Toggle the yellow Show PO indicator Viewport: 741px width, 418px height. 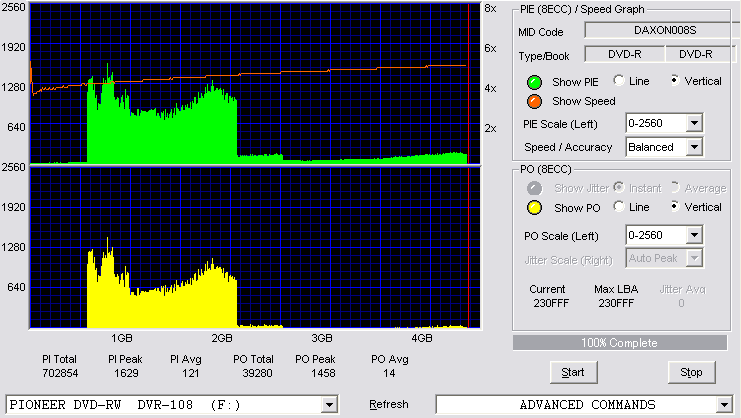point(534,208)
